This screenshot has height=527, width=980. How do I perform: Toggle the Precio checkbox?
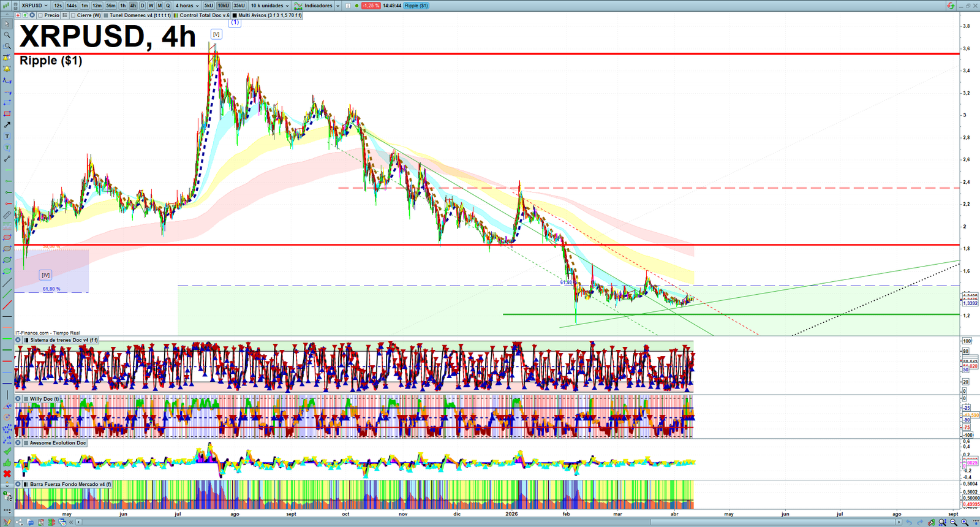tap(40, 15)
